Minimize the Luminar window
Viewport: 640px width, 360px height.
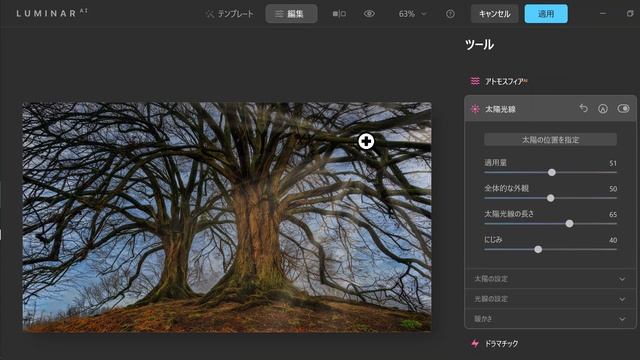point(603,13)
